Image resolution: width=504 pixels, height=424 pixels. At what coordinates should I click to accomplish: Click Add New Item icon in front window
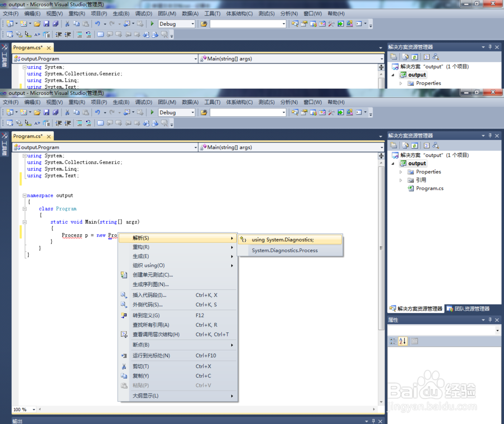pos(24,112)
